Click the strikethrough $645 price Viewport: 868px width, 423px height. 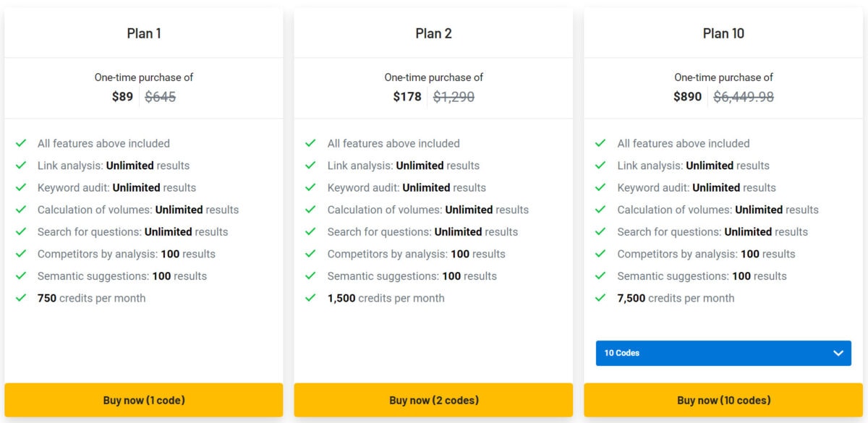161,96
